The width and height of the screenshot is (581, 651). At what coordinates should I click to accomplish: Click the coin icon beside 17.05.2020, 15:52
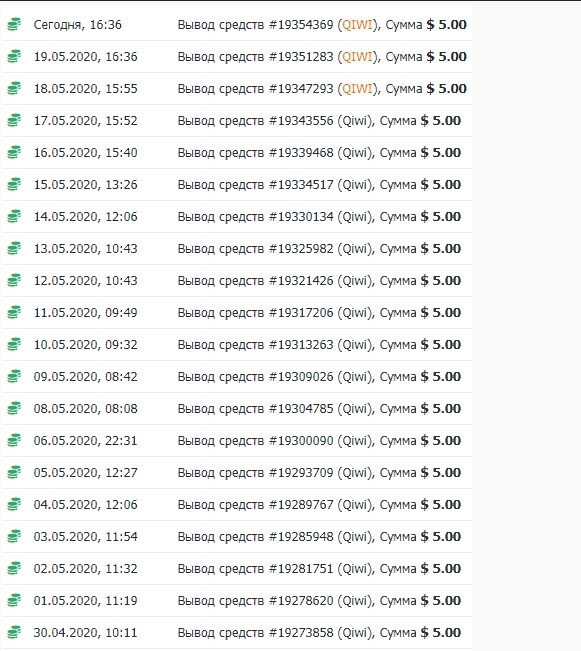pyautogui.click(x=14, y=120)
